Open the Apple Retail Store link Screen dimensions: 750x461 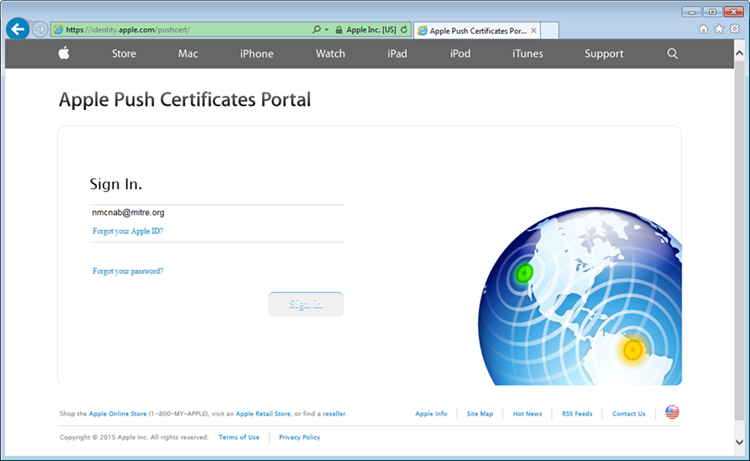pos(263,414)
